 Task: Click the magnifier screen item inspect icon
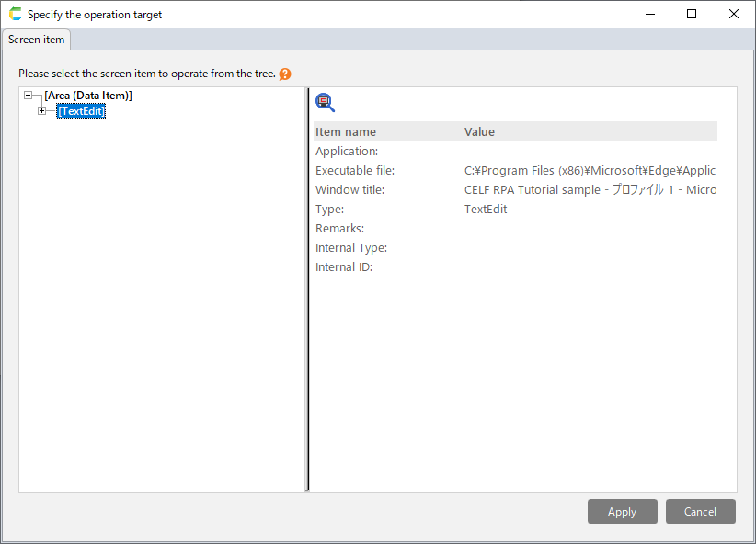(x=325, y=103)
